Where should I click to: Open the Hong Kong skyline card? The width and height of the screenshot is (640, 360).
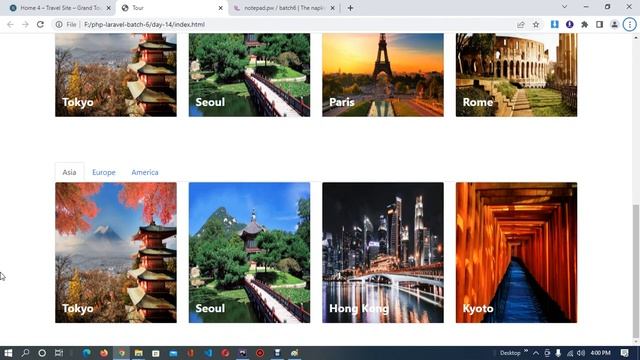click(383, 253)
